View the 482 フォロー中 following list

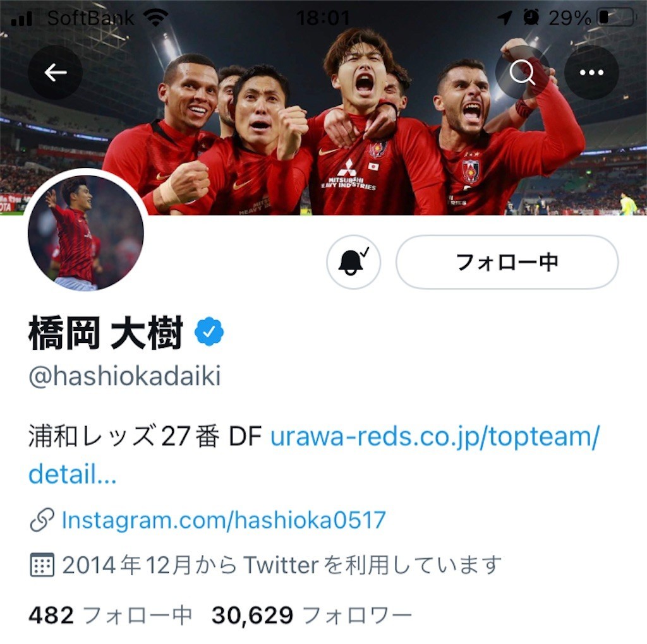pyautogui.click(x=110, y=615)
